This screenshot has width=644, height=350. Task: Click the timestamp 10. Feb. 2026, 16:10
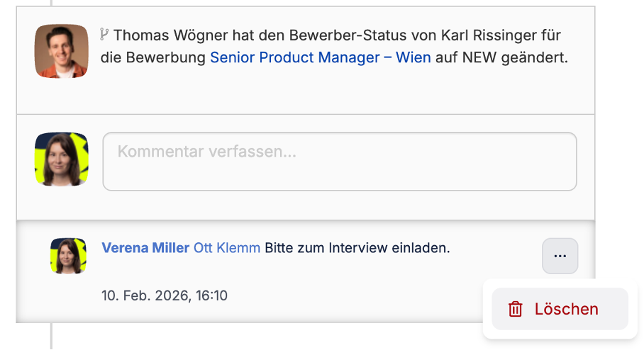click(165, 295)
